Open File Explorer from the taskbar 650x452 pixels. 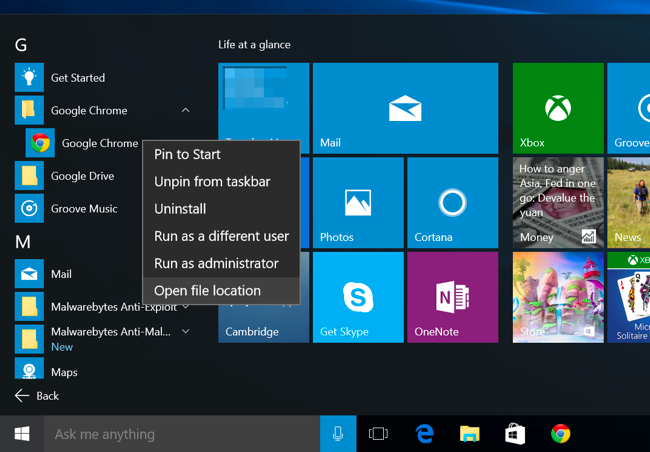(x=470, y=434)
